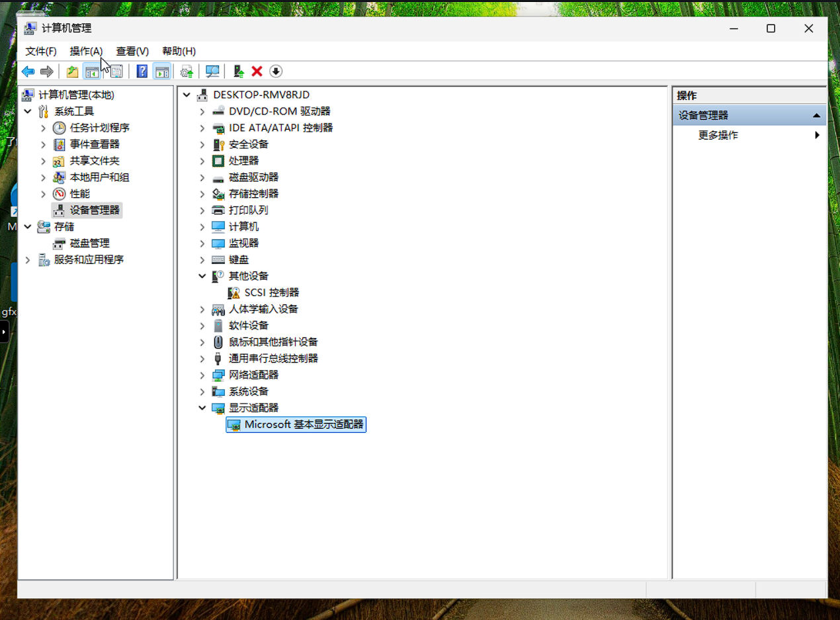
Task: Collapse the 显示适配器 category
Action: (202, 408)
